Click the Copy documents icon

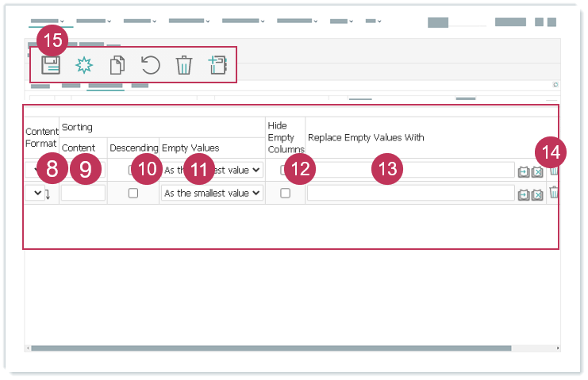click(x=117, y=65)
